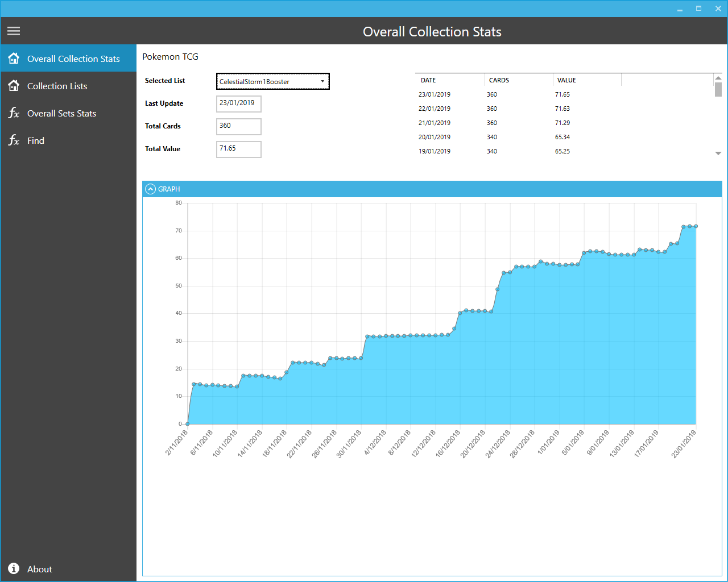Screen dimensions: 728x582
Task: Click the 2/11/2018 axis label
Action: 176,443
